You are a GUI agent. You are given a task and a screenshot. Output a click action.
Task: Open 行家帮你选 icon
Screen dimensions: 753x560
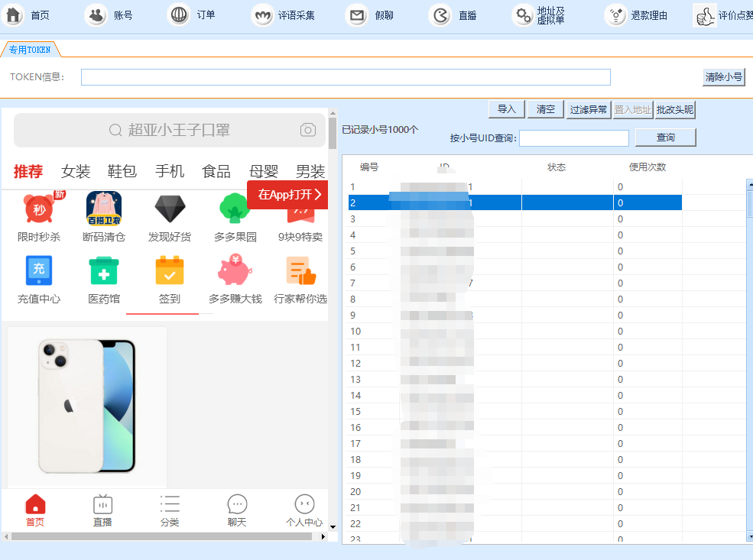(301, 270)
